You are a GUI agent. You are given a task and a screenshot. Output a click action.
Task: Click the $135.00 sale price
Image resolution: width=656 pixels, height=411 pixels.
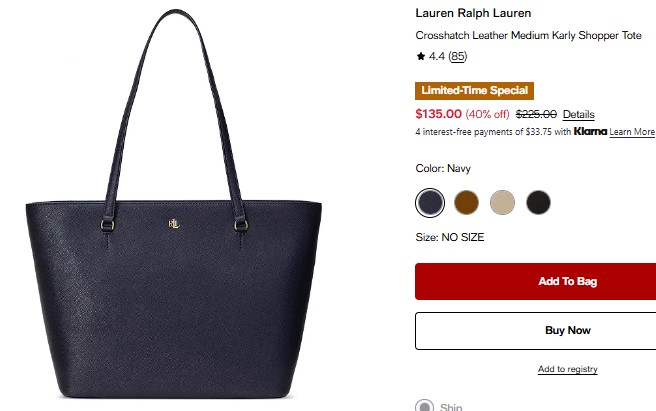438,114
